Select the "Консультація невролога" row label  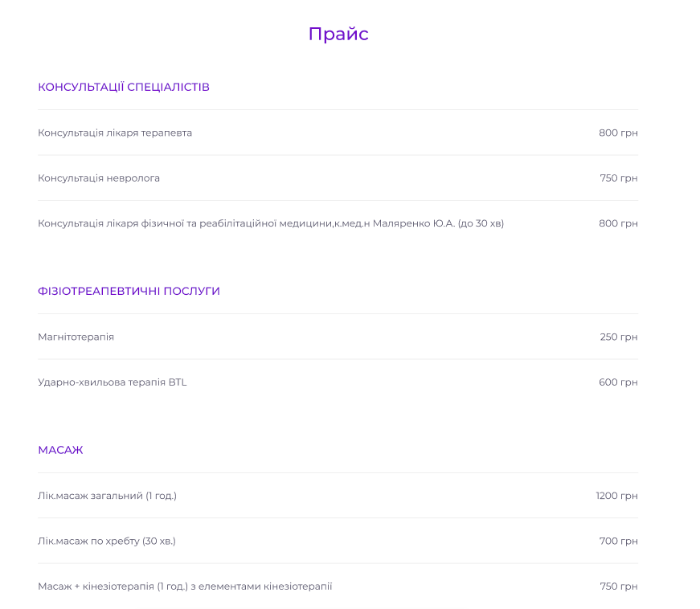click(x=99, y=178)
